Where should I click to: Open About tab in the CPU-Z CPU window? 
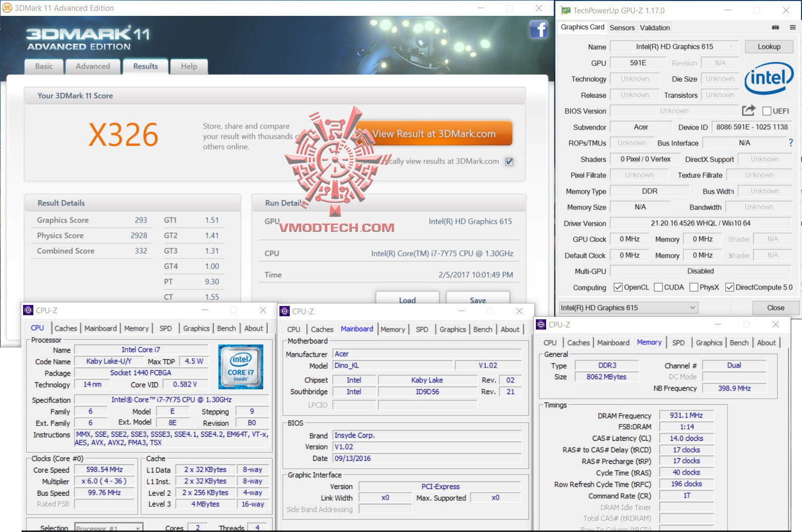click(253, 329)
